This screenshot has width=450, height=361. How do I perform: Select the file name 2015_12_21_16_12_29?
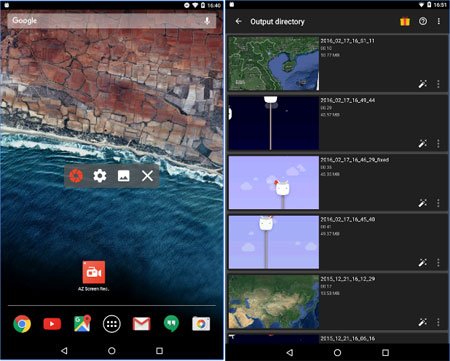(x=347, y=279)
